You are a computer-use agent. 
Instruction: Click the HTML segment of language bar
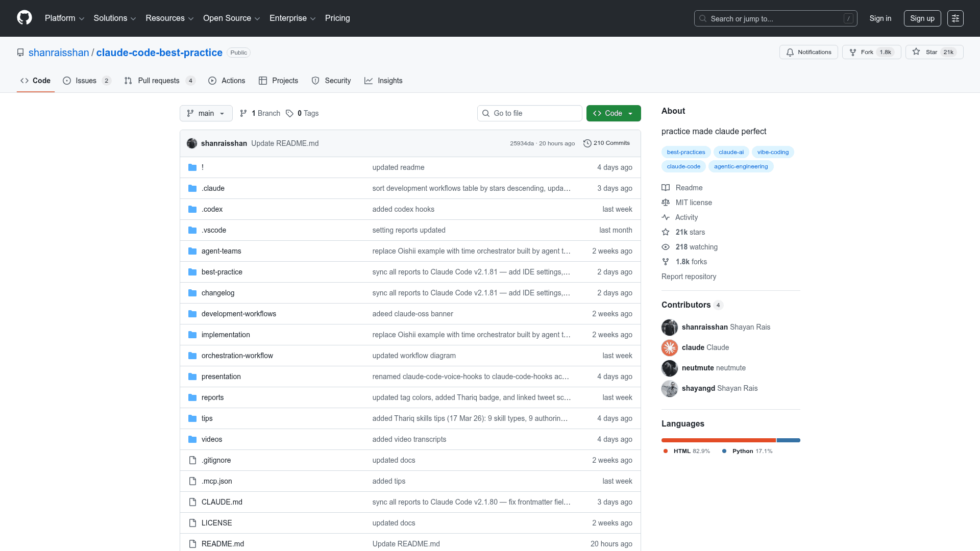click(718, 440)
